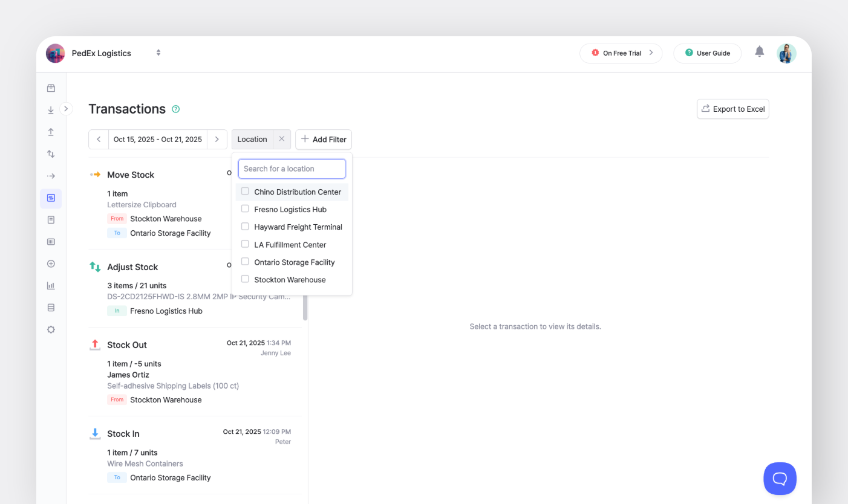
Task: Enable the Stockton Warehouse filter checkbox
Action: tap(245, 279)
